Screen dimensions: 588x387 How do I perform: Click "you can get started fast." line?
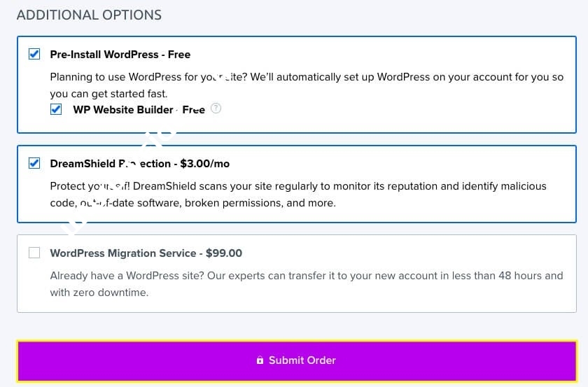[108, 93]
